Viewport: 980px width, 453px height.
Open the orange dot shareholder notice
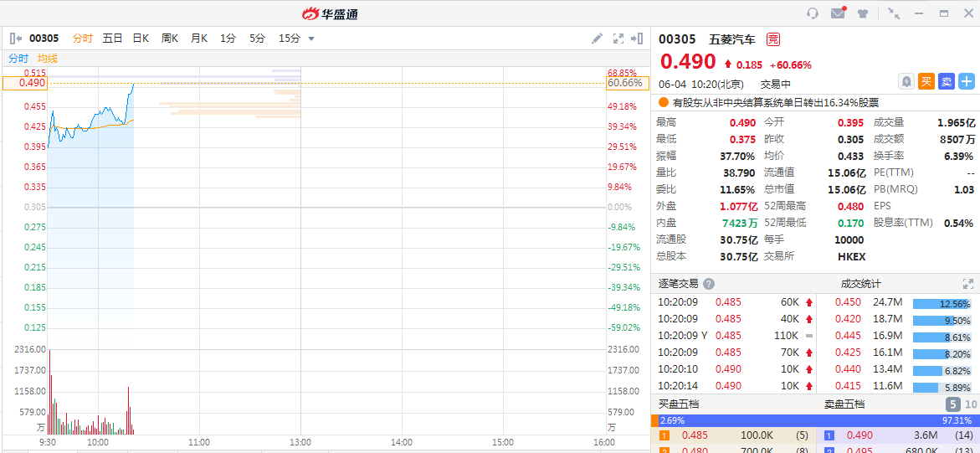pos(776,103)
